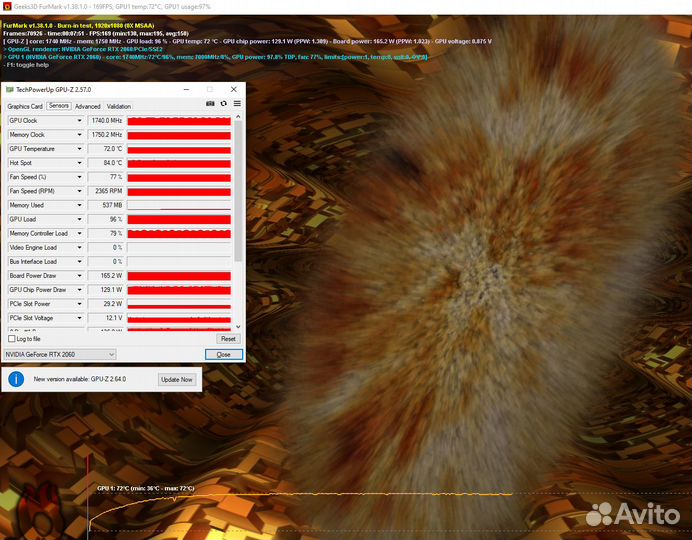Click the GPU-Z refresh icon
Screen dimensions: 692x540
pos(224,103)
